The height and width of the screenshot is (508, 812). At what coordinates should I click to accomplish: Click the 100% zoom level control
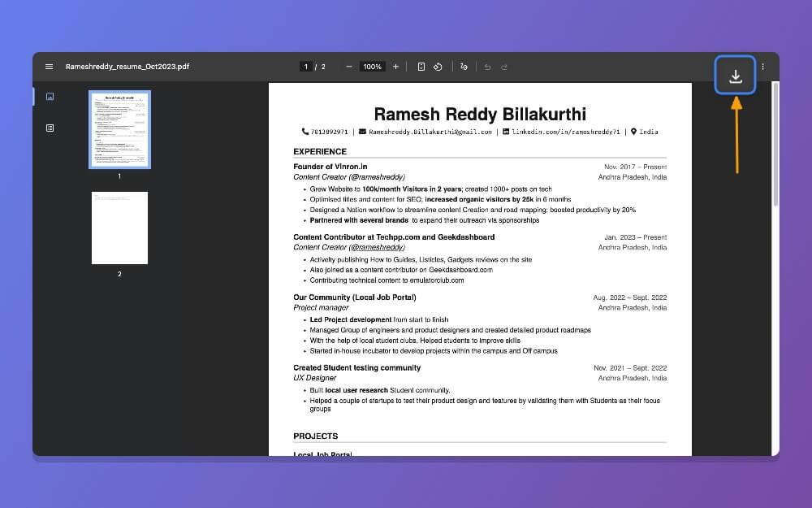pyautogui.click(x=372, y=67)
